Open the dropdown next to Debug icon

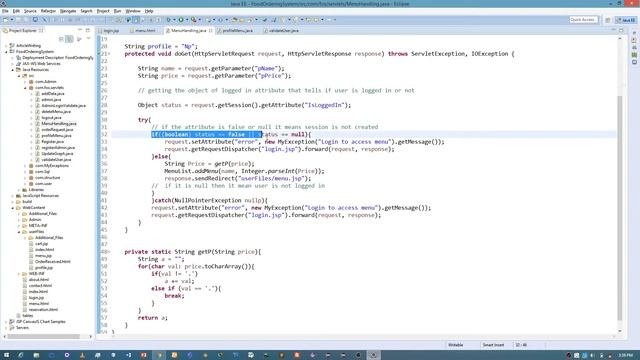pos(174,20)
